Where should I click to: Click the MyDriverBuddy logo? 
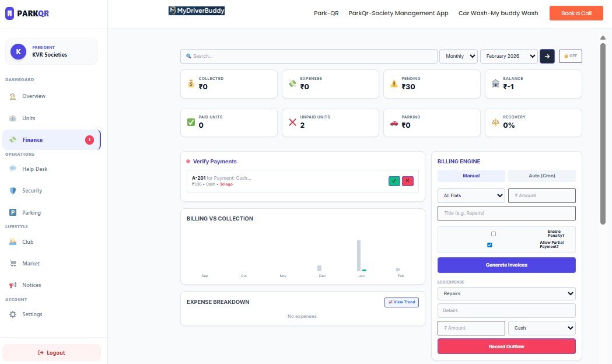click(x=197, y=11)
